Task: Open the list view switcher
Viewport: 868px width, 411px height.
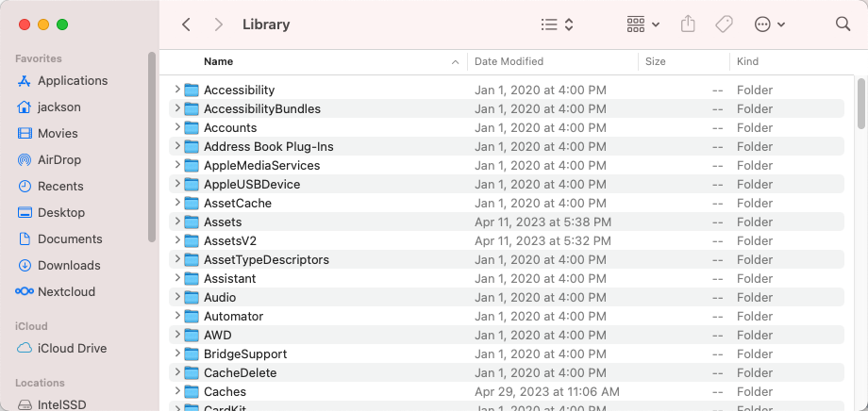Action: tap(558, 25)
